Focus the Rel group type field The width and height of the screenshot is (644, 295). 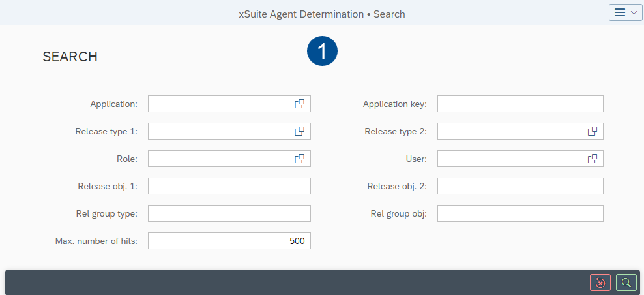(229, 213)
